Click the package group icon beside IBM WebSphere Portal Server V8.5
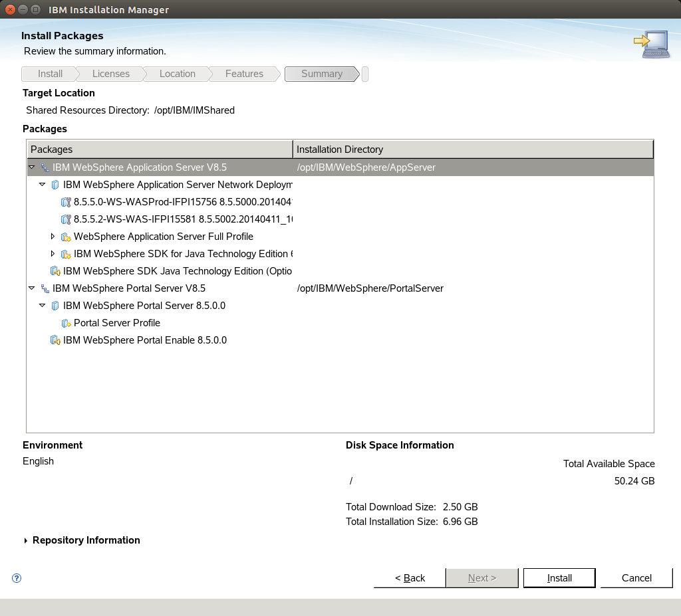 [45, 288]
